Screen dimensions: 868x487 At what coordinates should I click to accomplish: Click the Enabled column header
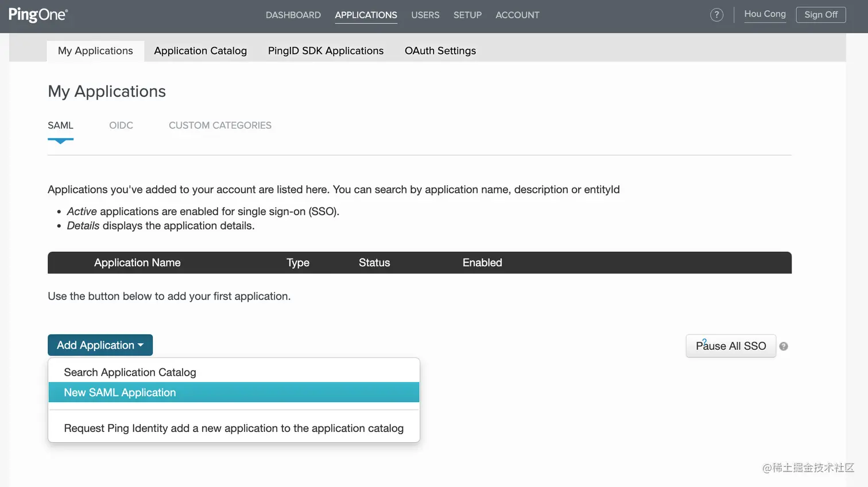point(482,263)
